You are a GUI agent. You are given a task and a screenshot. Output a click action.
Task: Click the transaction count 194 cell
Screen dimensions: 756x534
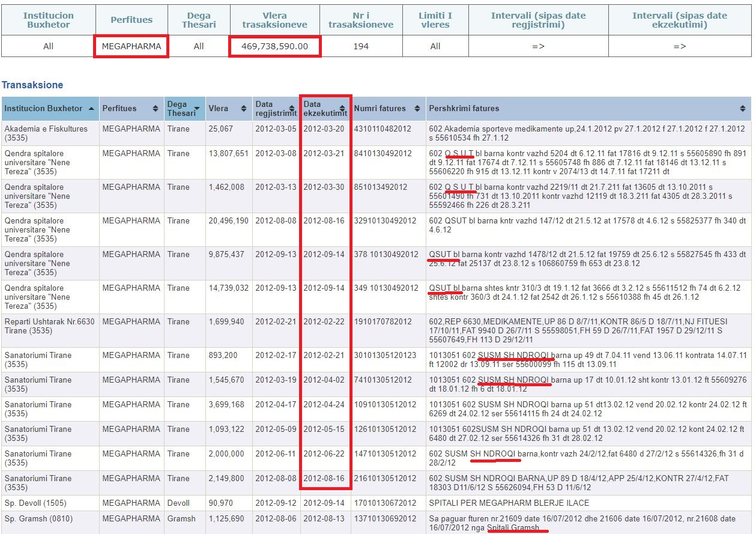tap(361, 46)
